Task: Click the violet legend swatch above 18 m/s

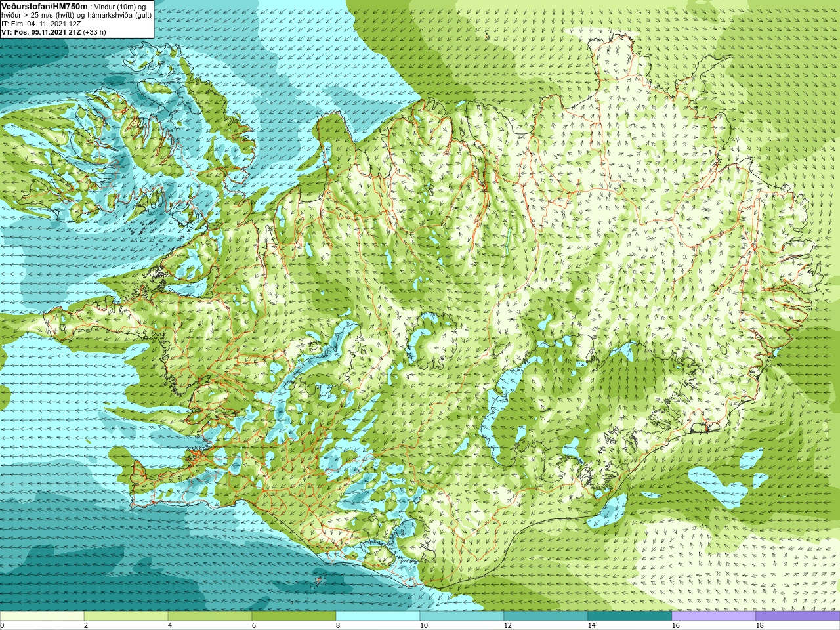Action: click(798, 616)
